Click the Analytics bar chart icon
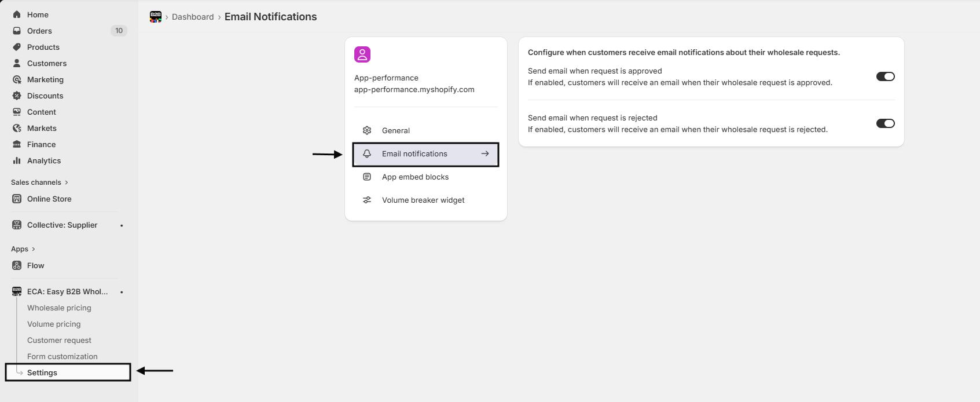Viewport: 980px width, 402px height. pyautogui.click(x=17, y=160)
